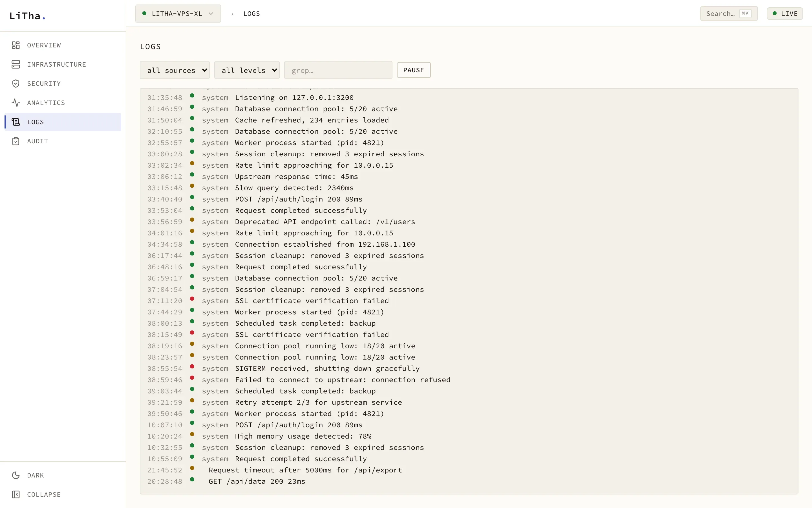Go to Infrastructure in sidebar
Screen dimensions: 812x508
[x=63, y=64]
